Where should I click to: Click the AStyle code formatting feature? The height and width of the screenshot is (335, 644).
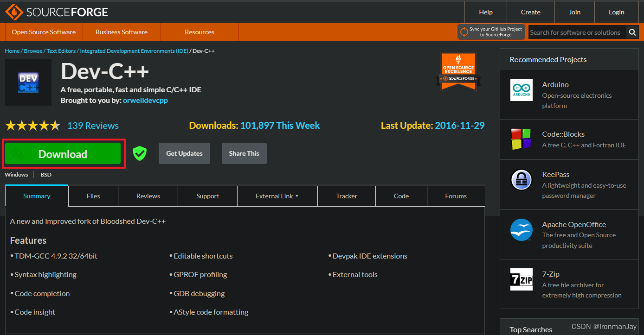point(211,312)
